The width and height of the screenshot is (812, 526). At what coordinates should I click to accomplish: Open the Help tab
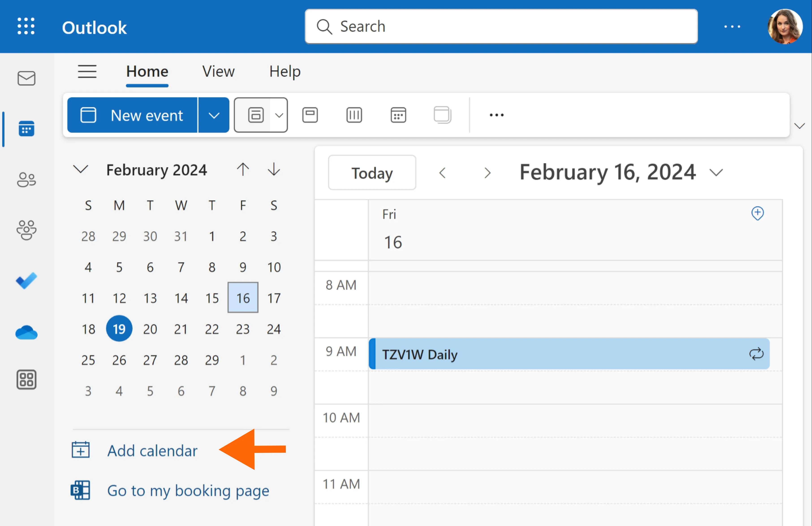[x=284, y=71]
